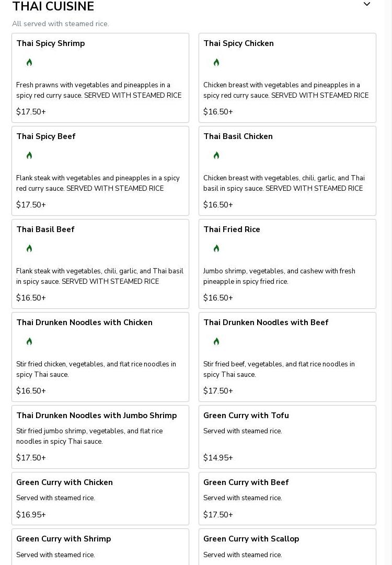Click flame icon on Drunken Noodles with Chicken
The height and width of the screenshot is (565, 392).
click(x=29, y=341)
